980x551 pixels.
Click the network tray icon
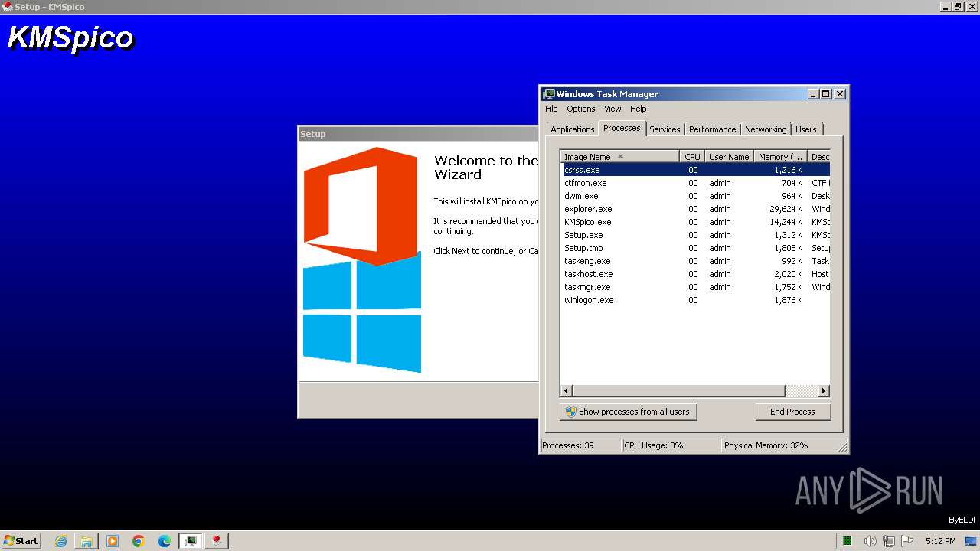(x=890, y=541)
